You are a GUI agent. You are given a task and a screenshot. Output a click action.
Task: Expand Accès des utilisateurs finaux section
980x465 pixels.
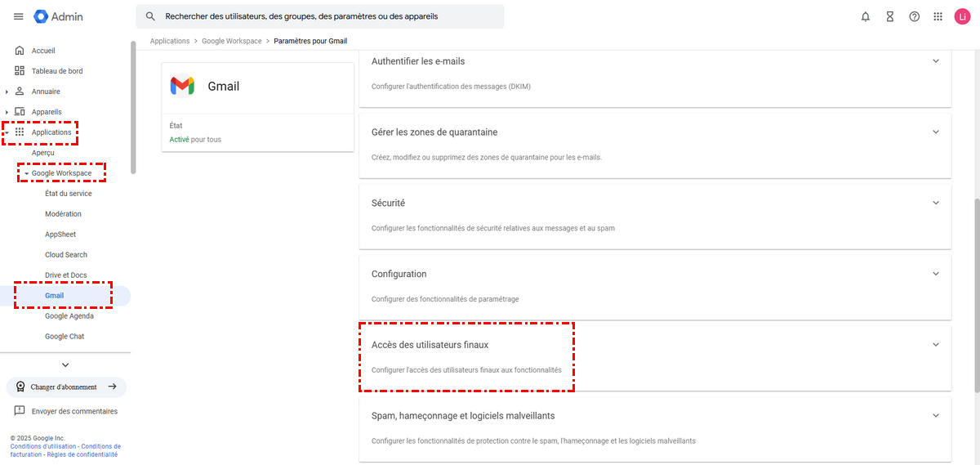(x=936, y=345)
